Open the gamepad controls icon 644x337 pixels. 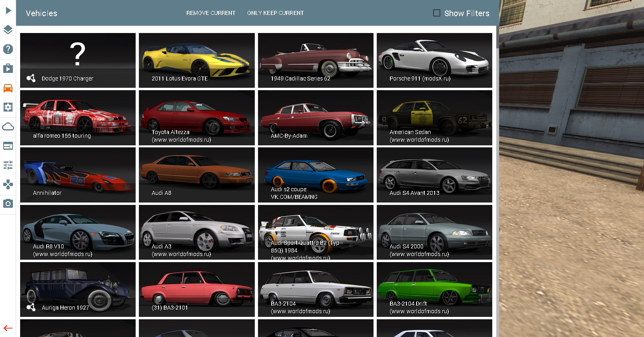(8, 184)
